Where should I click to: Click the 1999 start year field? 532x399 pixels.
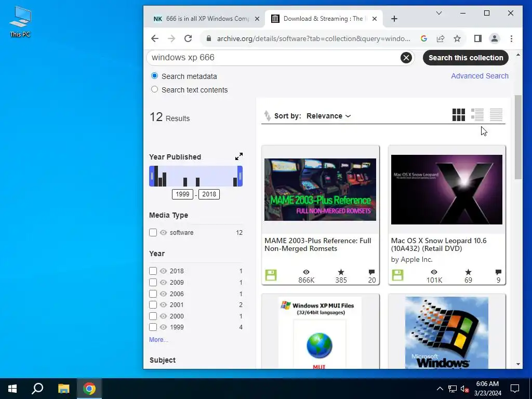coord(182,194)
